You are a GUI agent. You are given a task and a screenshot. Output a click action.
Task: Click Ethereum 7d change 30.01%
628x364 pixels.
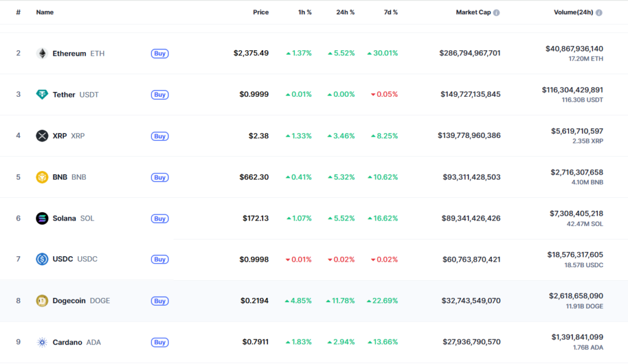383,53
